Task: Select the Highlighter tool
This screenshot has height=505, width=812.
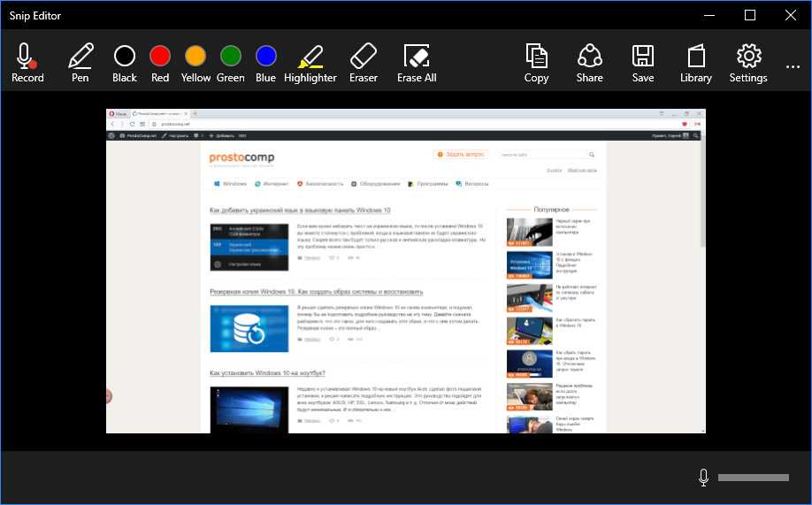Action: pyautogui.click(x=310, y=62)
